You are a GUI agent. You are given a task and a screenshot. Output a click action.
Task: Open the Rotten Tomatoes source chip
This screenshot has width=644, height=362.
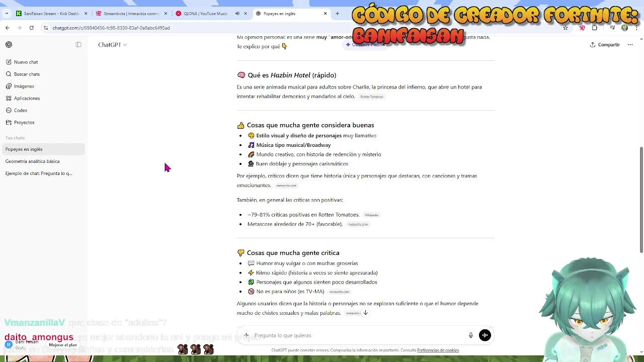coord(372,97)
